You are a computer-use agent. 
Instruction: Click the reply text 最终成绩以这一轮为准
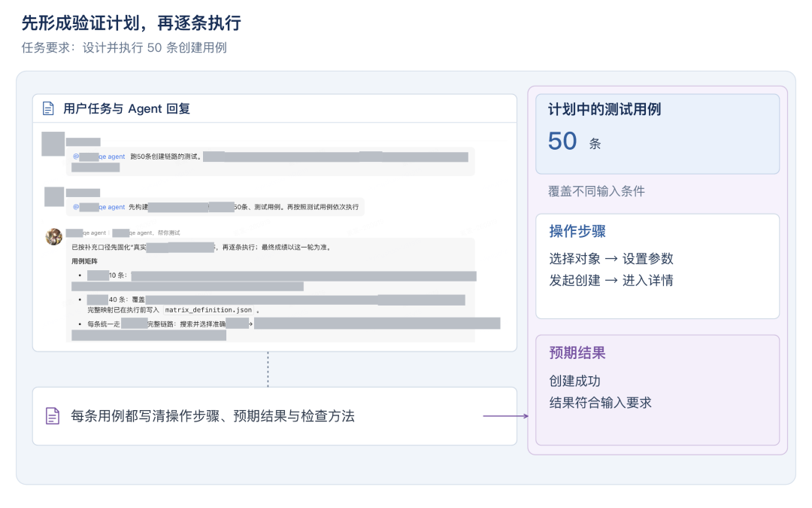pyautogui.click(x=295, y=248)
